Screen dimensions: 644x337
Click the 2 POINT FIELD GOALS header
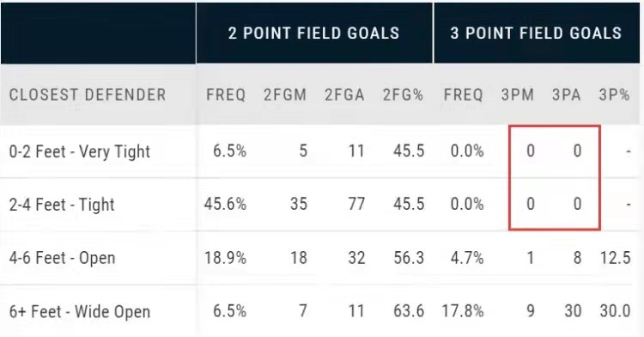click(313, 34)
